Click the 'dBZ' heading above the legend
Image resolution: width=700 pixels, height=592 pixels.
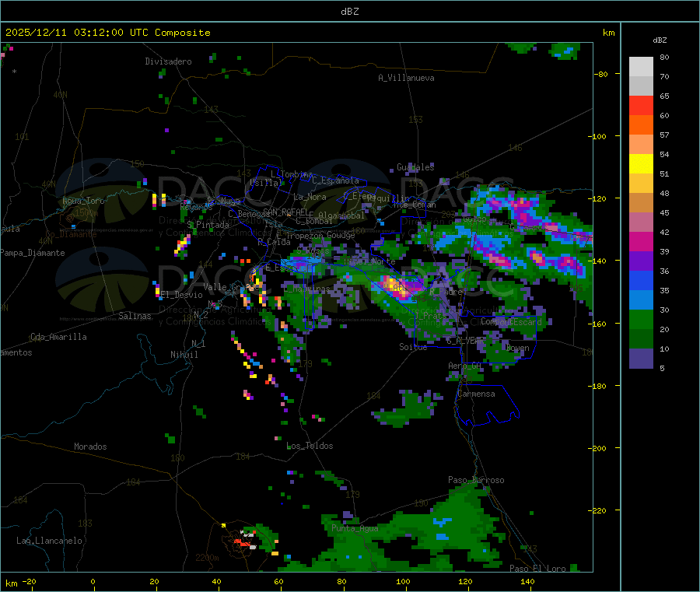[x=660, y=40]
